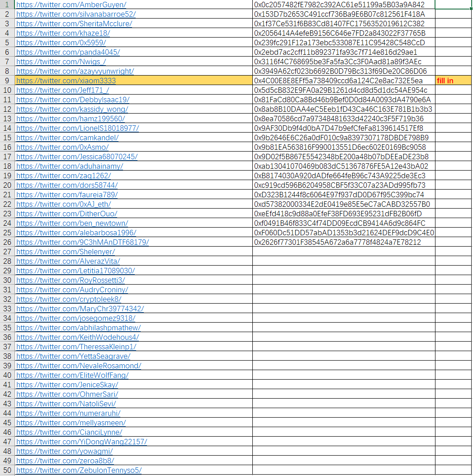Open the OhmerSari twitter link
473x476 pixels.
tap(67, 395)
